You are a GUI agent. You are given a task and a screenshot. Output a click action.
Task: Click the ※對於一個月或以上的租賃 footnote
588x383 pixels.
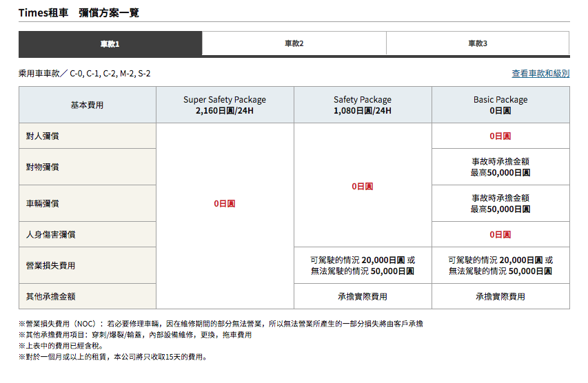(x=113, y=357)
